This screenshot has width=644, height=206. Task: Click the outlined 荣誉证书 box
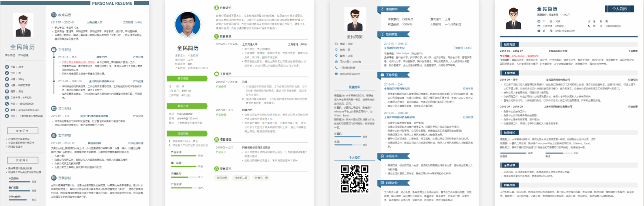click(x=22, y=130)
